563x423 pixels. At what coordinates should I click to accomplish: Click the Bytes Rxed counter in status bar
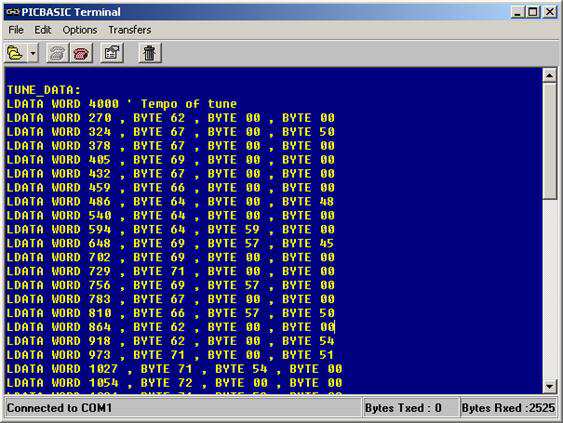[x=508, y=408]
